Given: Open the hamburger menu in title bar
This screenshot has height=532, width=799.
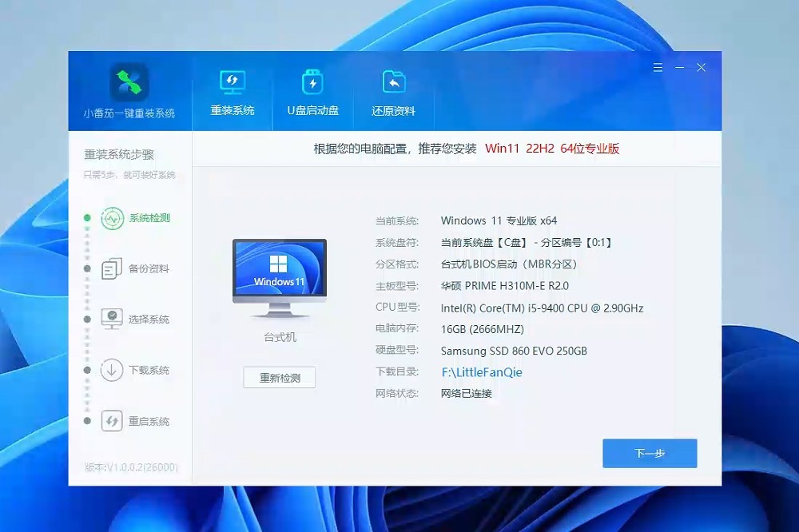Looking at the screenshot, I should [658, 67].
